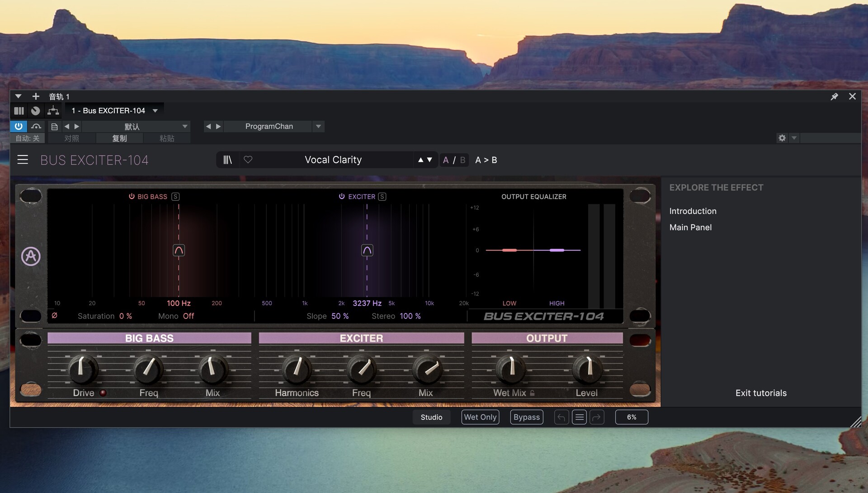Click the 6% CPU meter

click(632, 417)
